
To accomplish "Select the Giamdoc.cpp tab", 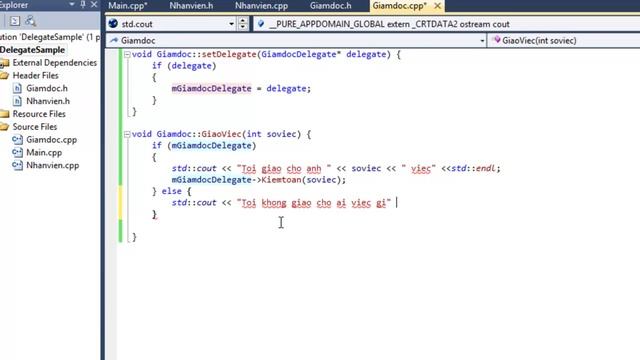I will coord(400,6).
